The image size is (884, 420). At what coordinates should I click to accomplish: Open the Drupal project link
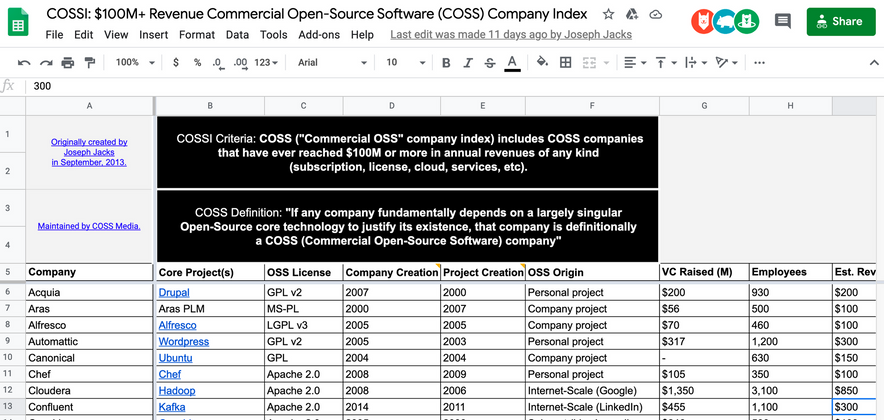tap(174, 293)
